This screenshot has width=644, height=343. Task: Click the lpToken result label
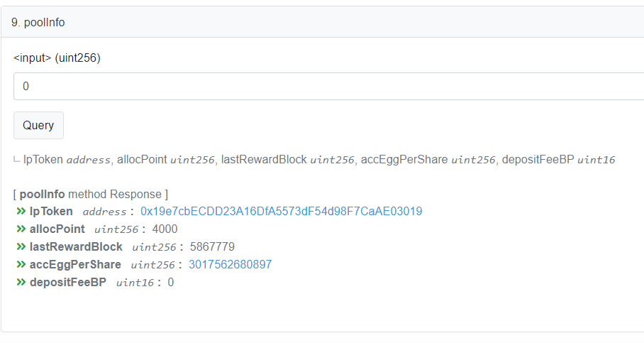pyautogui.click(x=51, y=212)
